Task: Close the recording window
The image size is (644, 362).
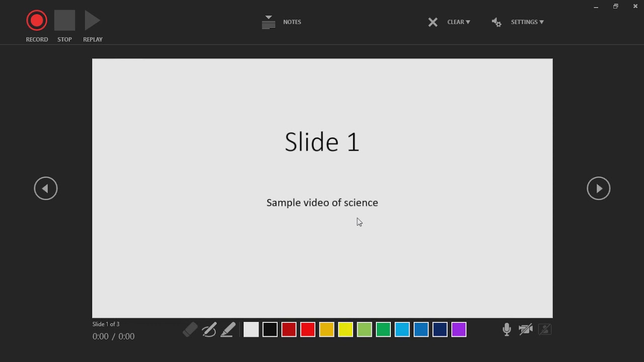Action: pos(635,7)
